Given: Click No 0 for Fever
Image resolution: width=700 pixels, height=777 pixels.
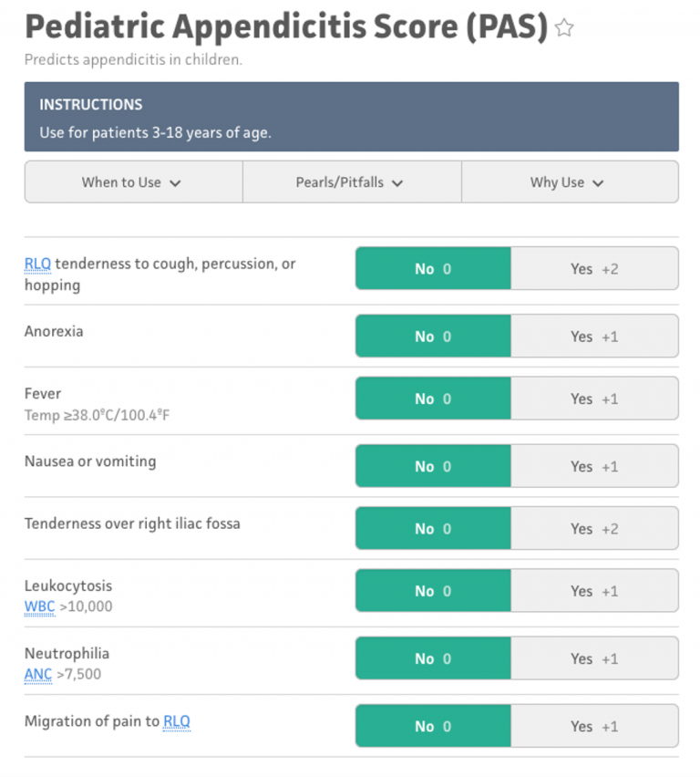Looking at the screenshot, I should point(433,399).
